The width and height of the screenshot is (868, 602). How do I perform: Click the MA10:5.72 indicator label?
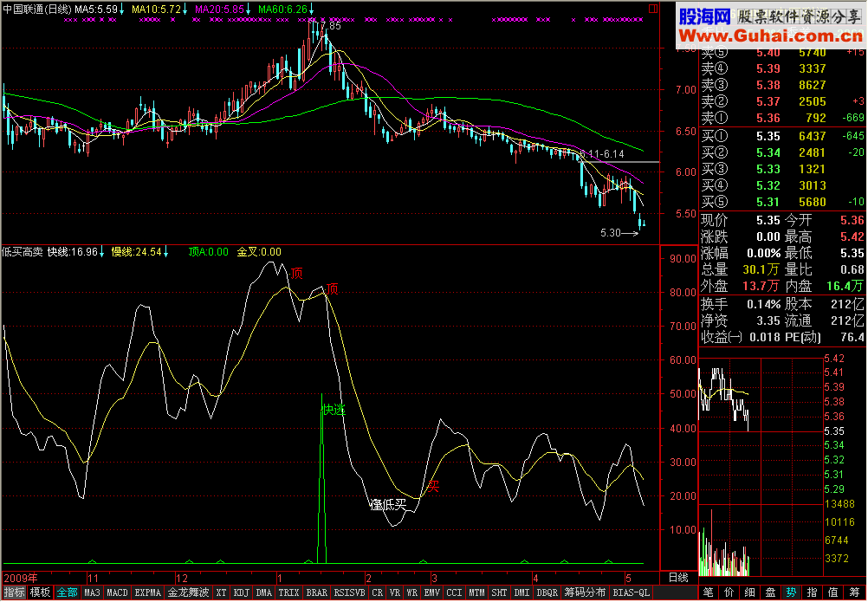pyautogui.click(x=156, y=10)
